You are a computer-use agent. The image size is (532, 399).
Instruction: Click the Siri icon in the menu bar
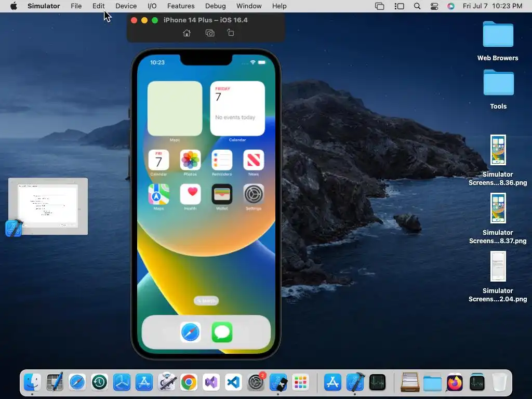point(451,6)
